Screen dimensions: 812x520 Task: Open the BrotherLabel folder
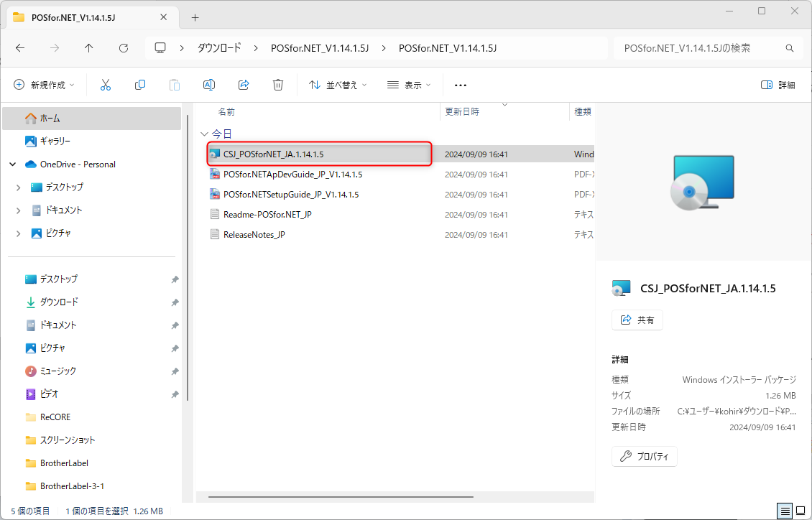tap(92, 463)
